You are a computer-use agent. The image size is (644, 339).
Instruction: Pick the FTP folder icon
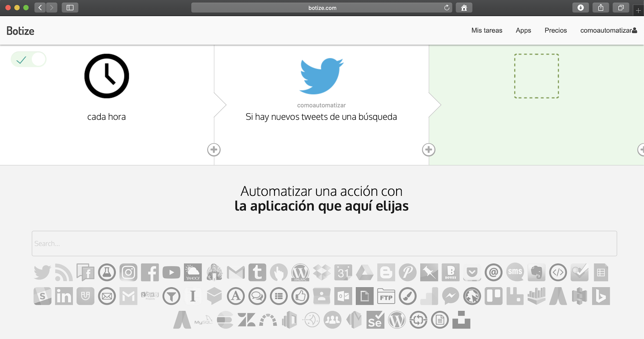point(386,296)
